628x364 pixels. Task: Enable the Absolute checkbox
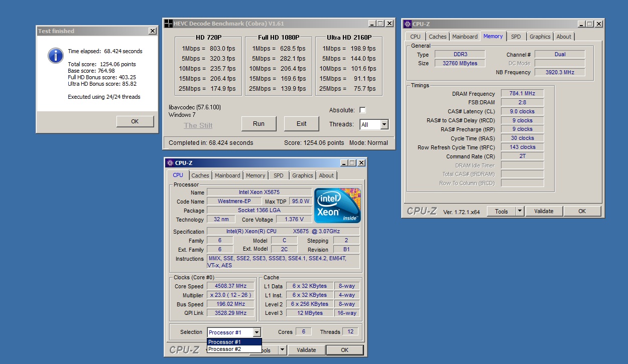pyautogui.click(x=362, y=110)
